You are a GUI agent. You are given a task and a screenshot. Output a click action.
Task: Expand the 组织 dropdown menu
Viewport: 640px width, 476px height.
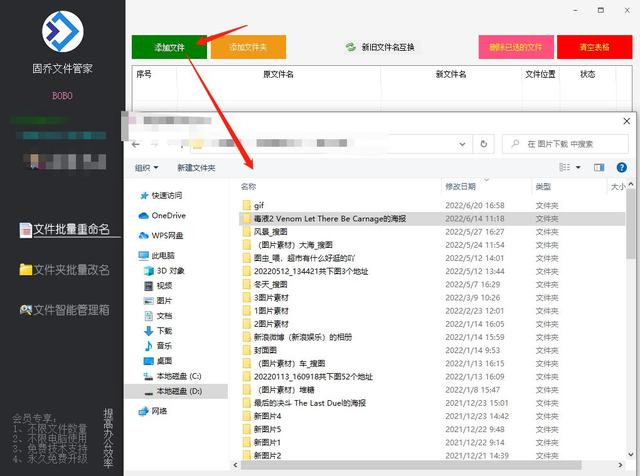(148, 168)
